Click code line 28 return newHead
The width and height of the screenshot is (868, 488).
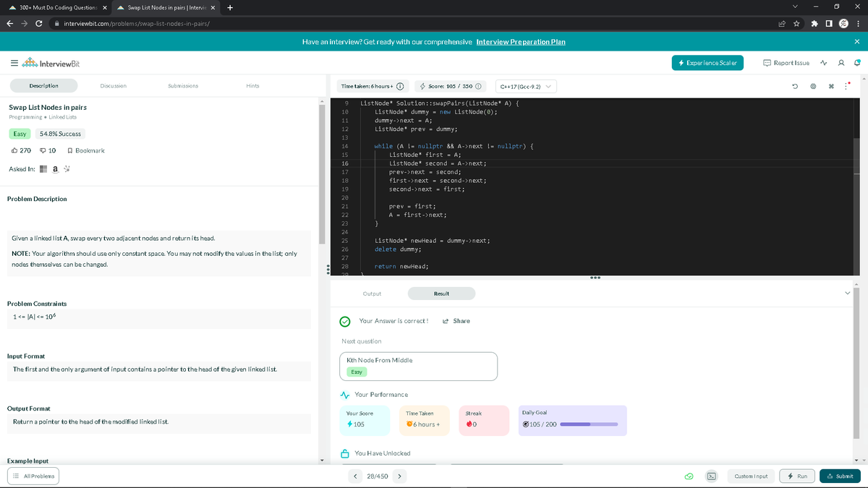401,267
